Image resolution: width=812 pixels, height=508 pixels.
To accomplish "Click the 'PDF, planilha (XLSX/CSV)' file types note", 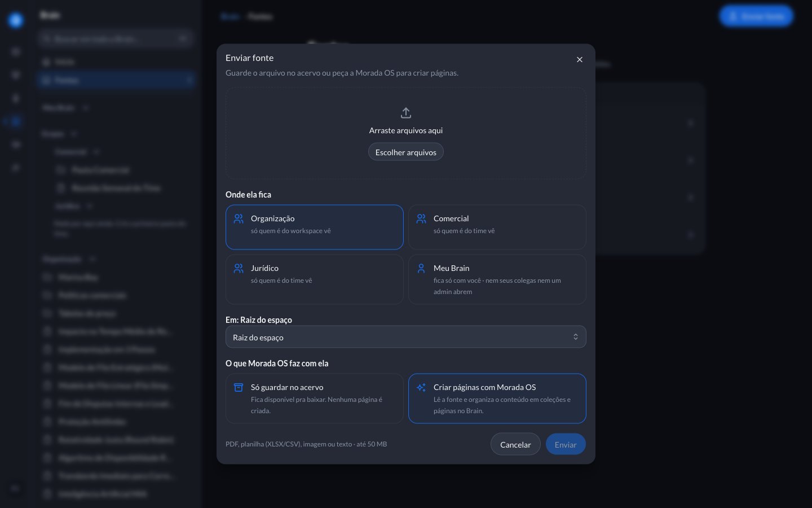I will (306, 444).
